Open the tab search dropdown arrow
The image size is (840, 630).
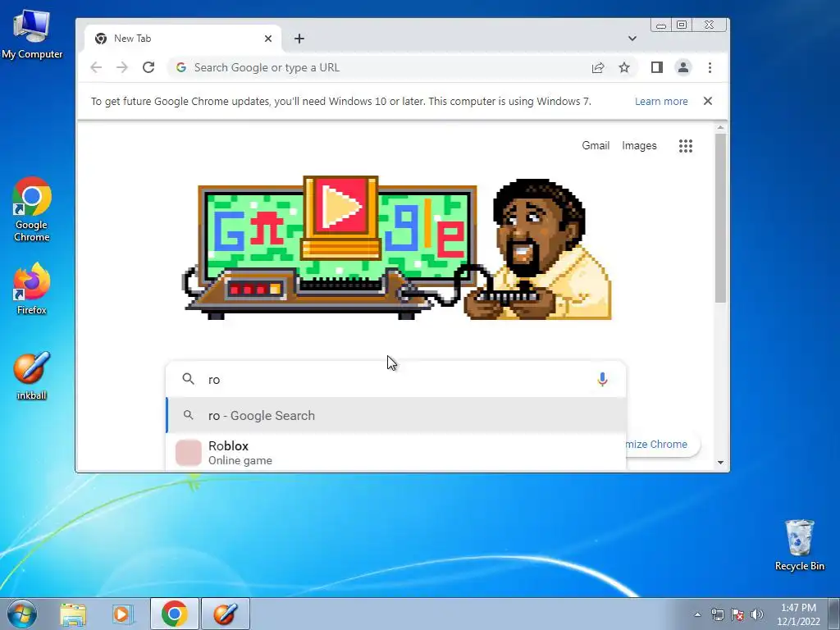click(x=632, y=39)
